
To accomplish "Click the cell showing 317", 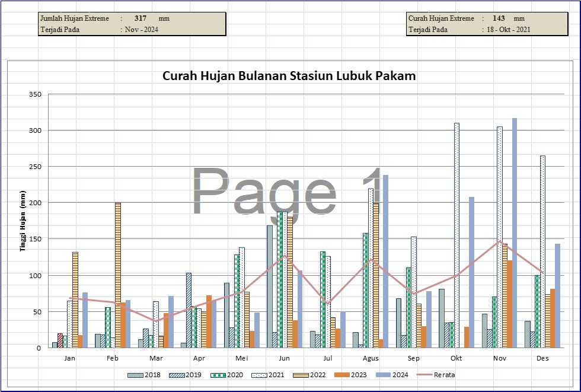I will click(x=140, y=18).
